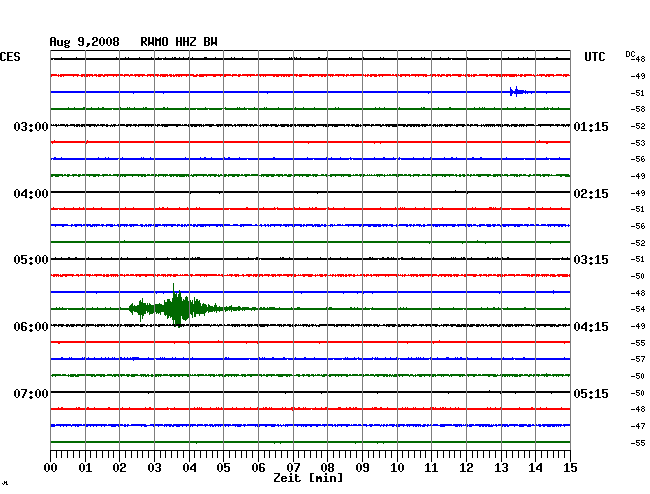
Task: Select minute tick label 14
Action: (x=535, y=467)
